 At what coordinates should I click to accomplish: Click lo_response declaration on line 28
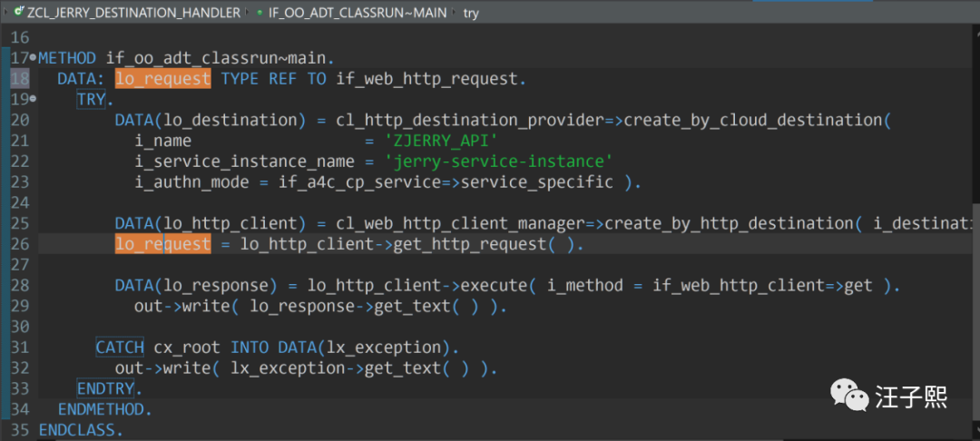(216, 286)
